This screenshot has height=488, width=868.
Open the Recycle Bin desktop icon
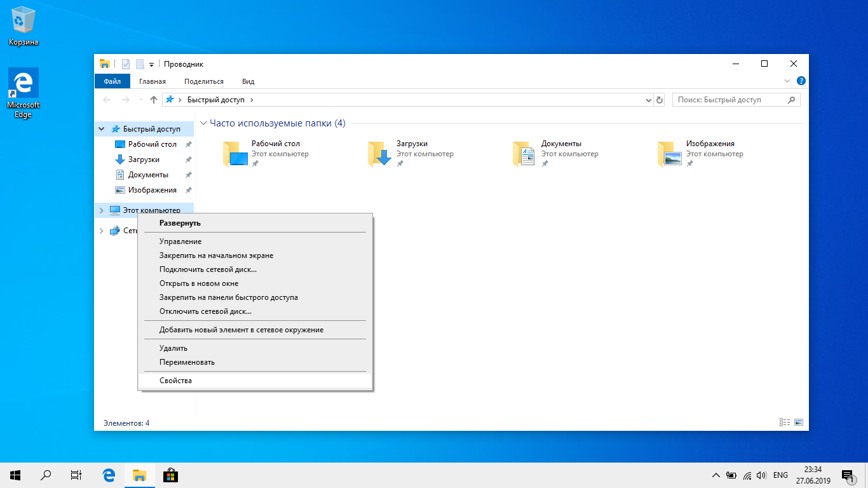pos(24,26)
